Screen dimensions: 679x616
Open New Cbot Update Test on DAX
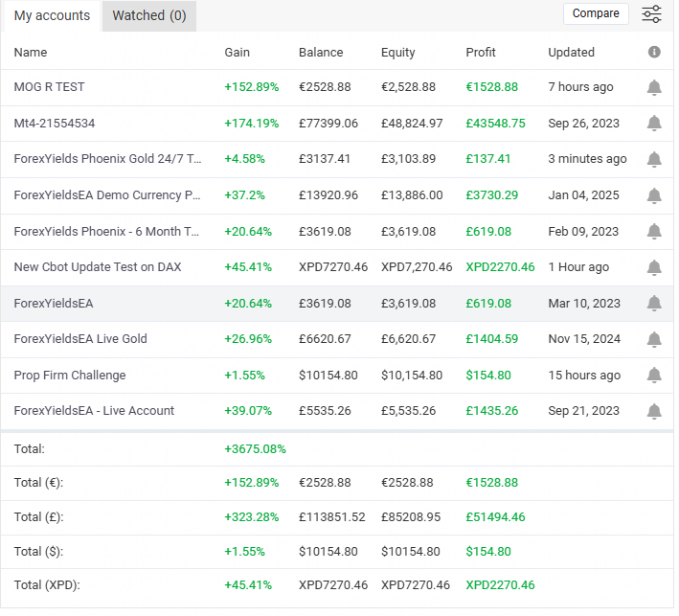[98, 267]
